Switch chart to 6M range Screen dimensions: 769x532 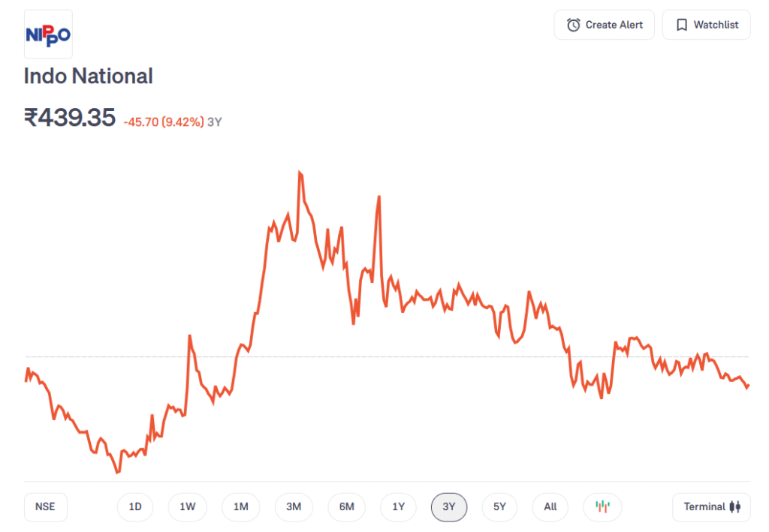coord(346,506)
